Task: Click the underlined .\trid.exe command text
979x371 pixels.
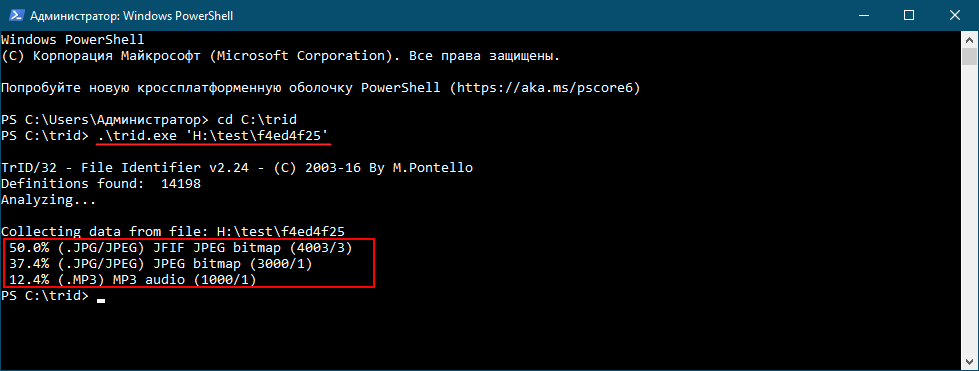Action: click(214, 136)
